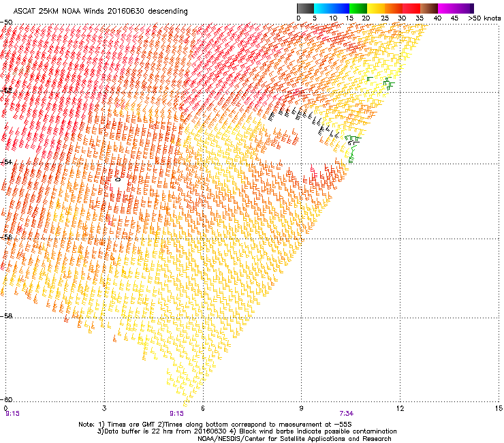Click the "-56" latitude axis label

pyautogui.click(x=6, y=237)
